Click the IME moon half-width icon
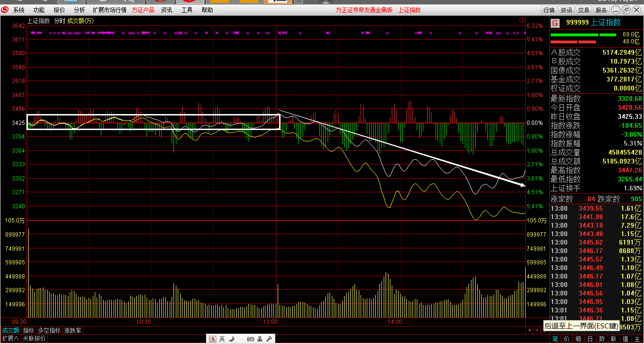Viewport: 644px width, 344px height. pos(231,339)
